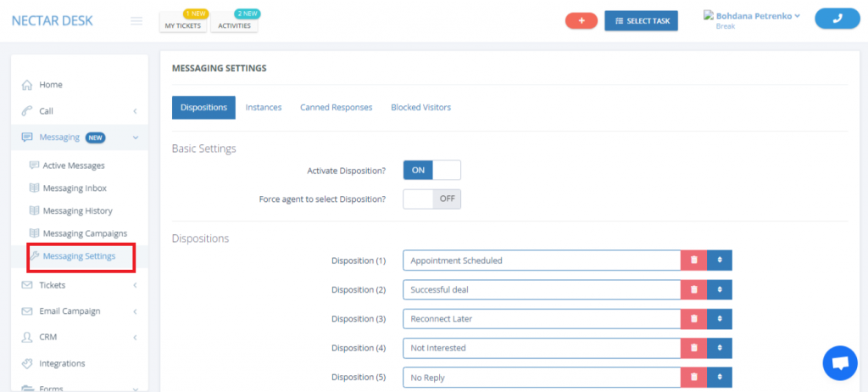Viewport: 868px width, 392px height.
Task: Click the Integrations label in sidebar
Action: click(62, 363)
